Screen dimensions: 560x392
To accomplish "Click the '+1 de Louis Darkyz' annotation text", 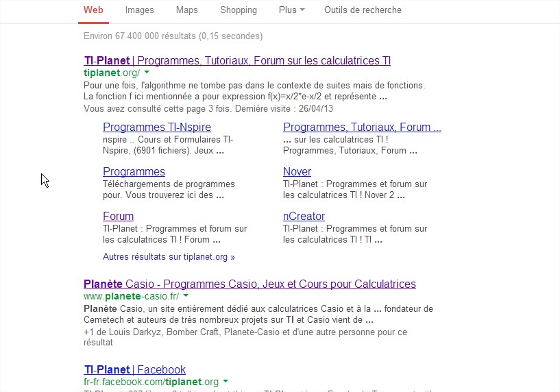I will tap(124, 332).
